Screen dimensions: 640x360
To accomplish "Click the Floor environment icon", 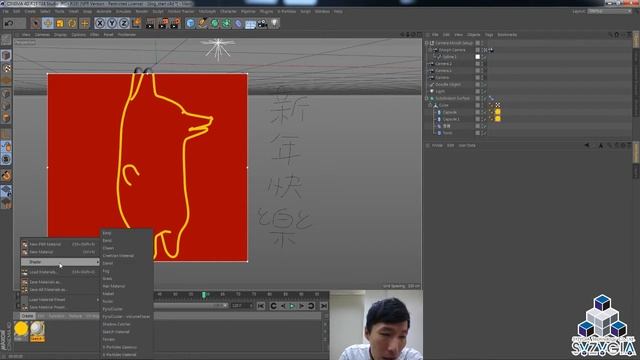I will (251, 24).
